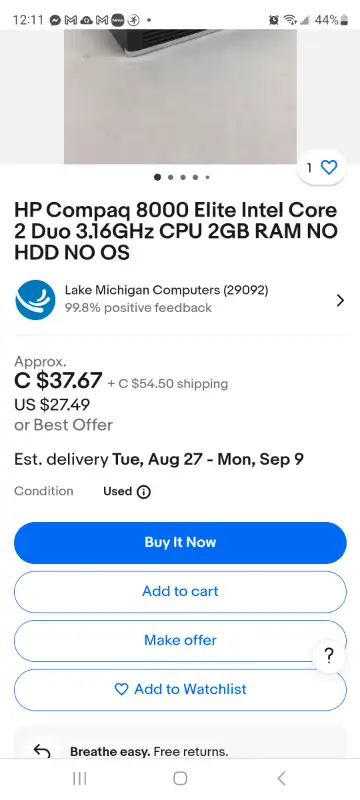Viewport: 360px width, 800px height.
Task: Tap the floating help question mark
Action: click(x=329, y=656)
